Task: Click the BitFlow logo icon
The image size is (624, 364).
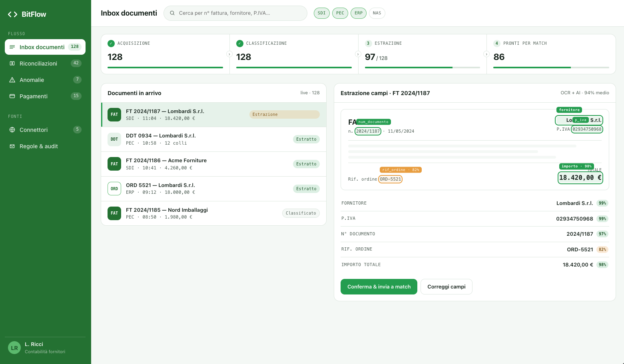Action: click(13, 14)
